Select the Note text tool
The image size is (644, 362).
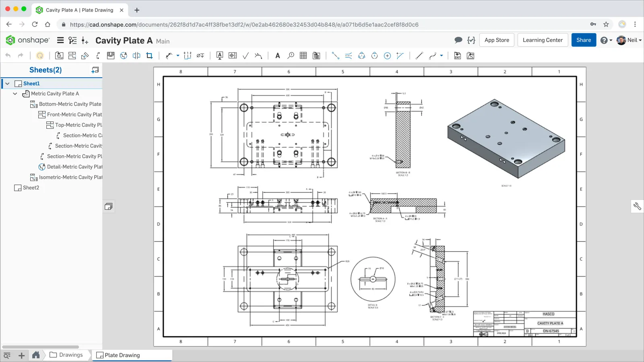pos(277,56)
